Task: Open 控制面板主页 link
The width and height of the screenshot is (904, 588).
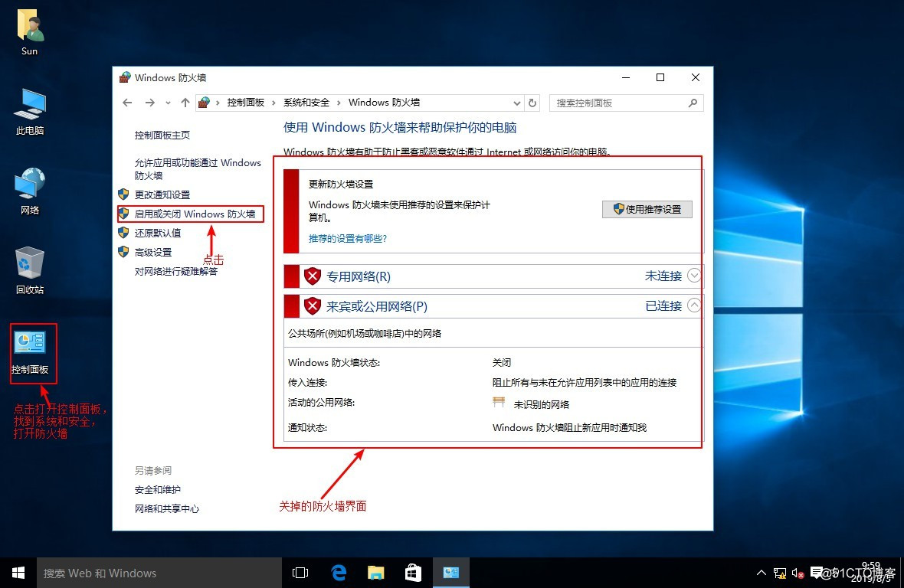Action: [162, 136]
